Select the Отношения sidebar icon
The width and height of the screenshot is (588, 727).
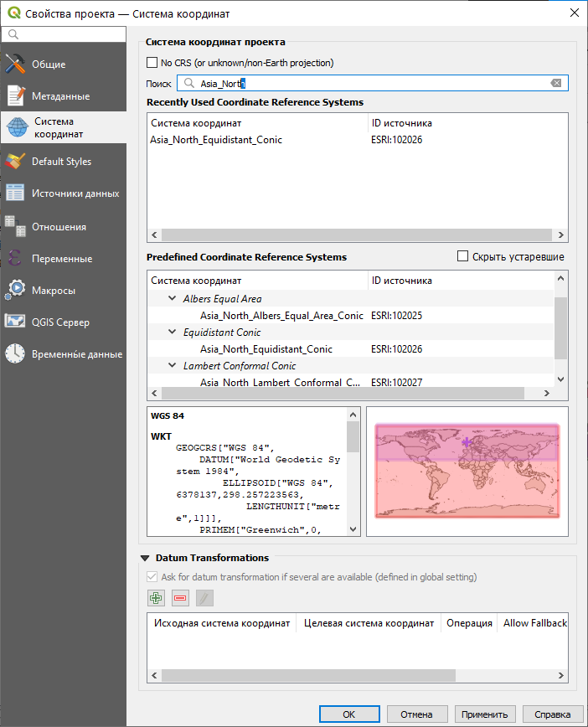(x=15, y=226)
